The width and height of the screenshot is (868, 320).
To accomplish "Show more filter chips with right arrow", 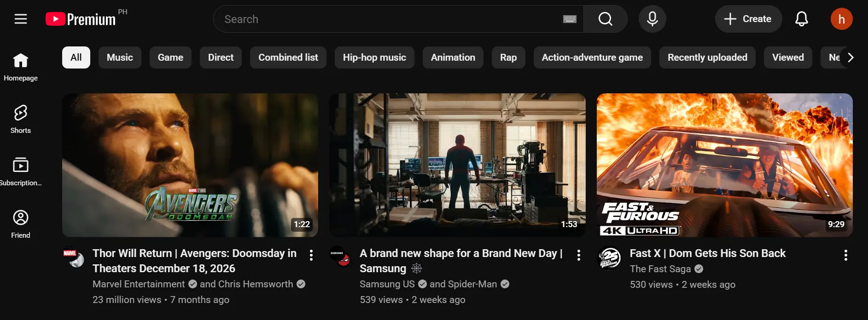I will 850,57.
